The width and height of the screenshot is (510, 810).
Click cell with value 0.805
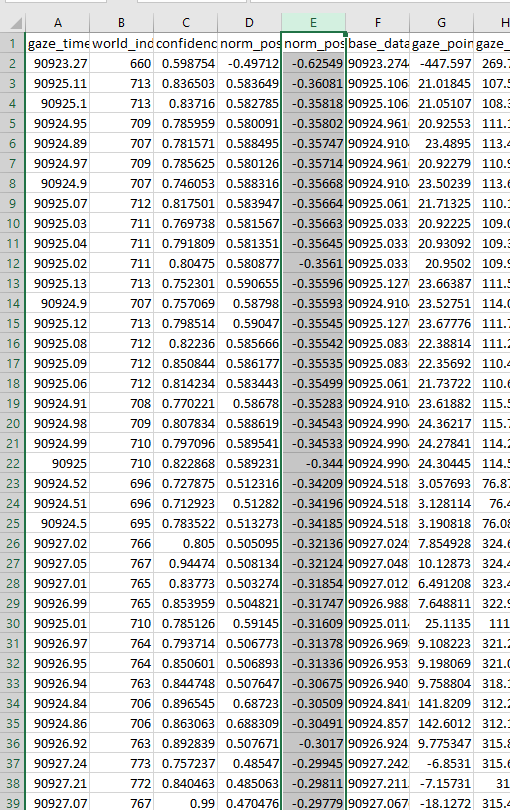click(186, 543)
